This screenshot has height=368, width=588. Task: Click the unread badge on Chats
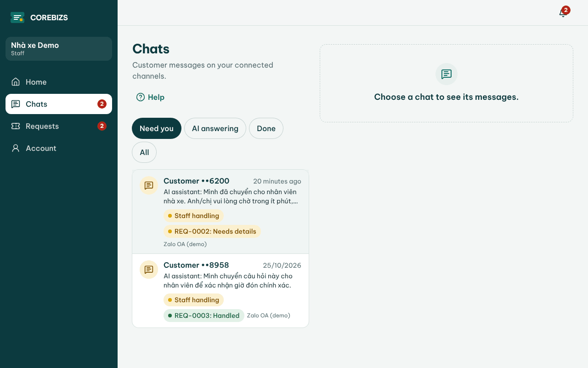tap(102, 104)
